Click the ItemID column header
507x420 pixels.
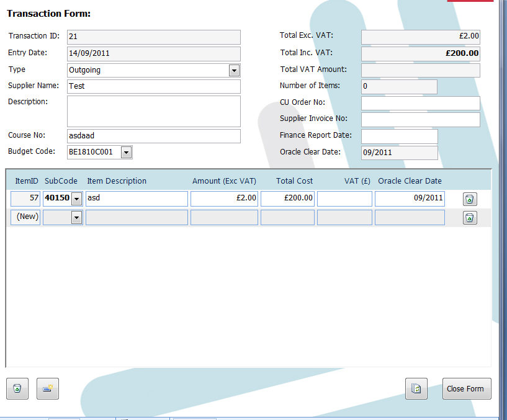tap(27, 181)
